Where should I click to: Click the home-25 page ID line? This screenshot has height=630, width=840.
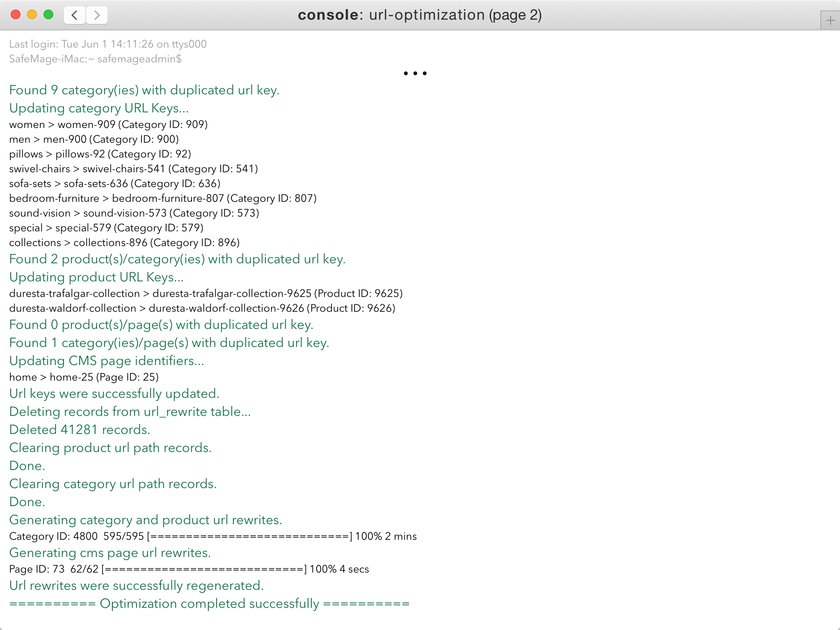pos(84,377)
